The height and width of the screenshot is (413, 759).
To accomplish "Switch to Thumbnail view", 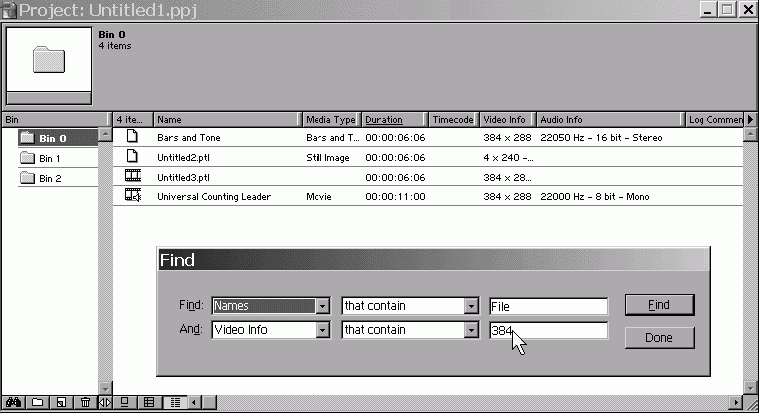I will (150, 402).
